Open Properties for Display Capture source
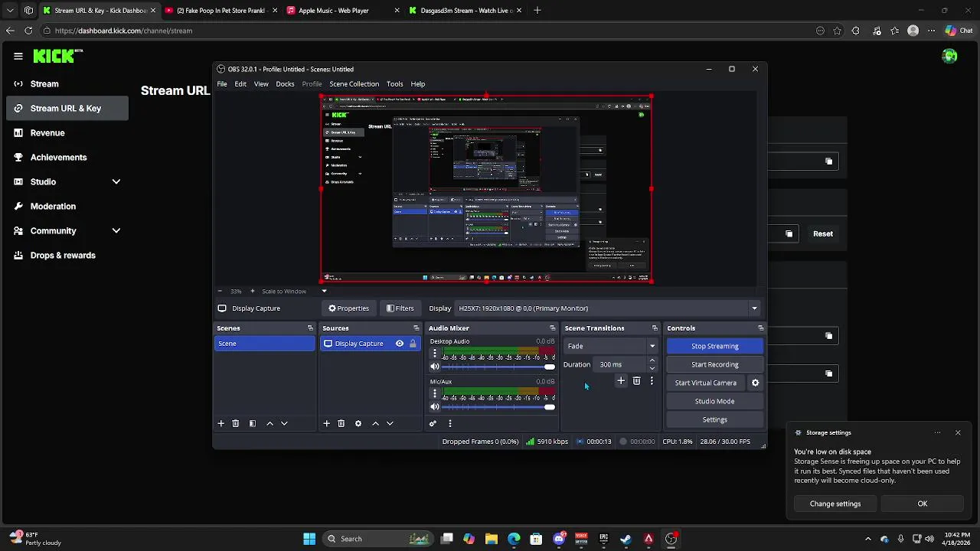The width and height of the screenshot is (980, 551). (348, 308)
